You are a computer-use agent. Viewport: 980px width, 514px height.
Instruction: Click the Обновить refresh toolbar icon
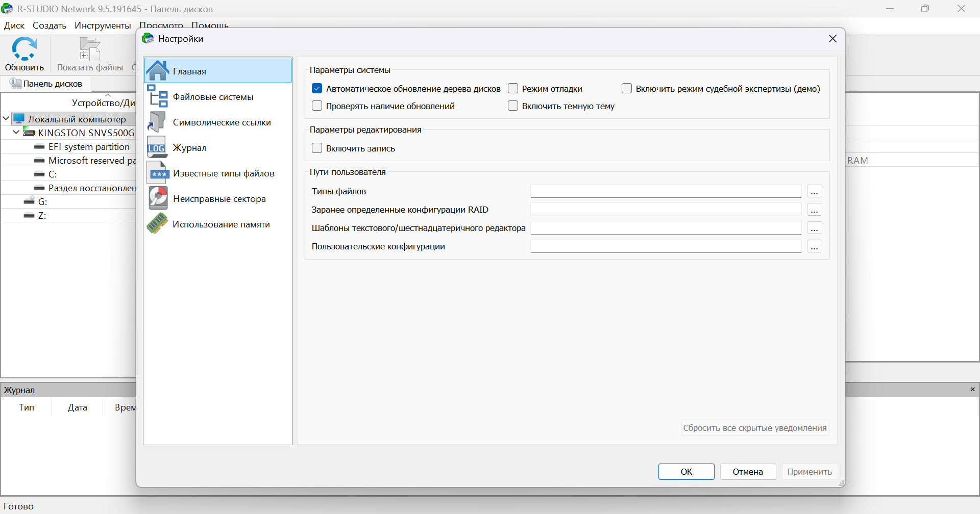pyautogui.click(x=24, y=49)
